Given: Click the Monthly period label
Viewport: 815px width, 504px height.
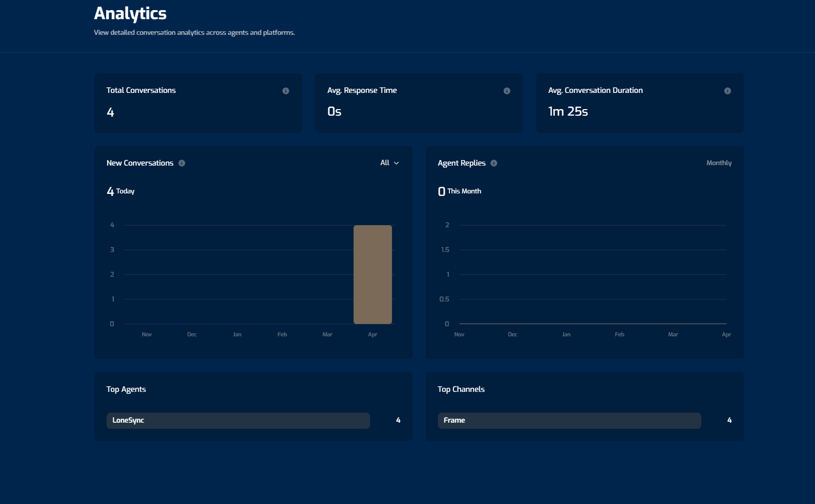Looking at the screenshot, I should point(719,163).
